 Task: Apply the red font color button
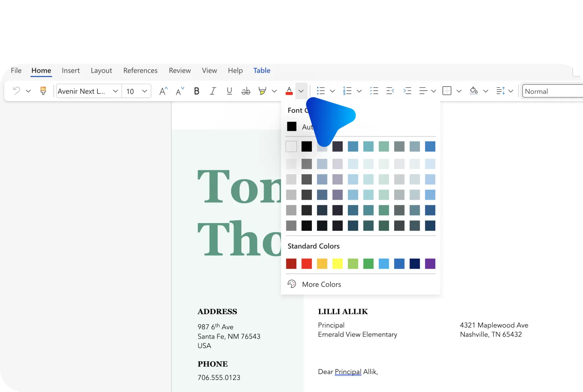pos(289,91)
